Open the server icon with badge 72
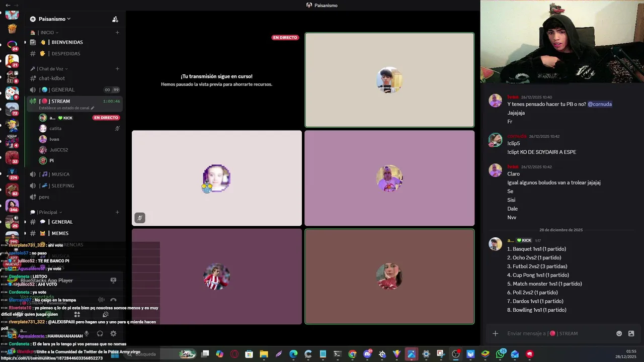The height and width of the screenshot is (362, 644). click(12, 109)
